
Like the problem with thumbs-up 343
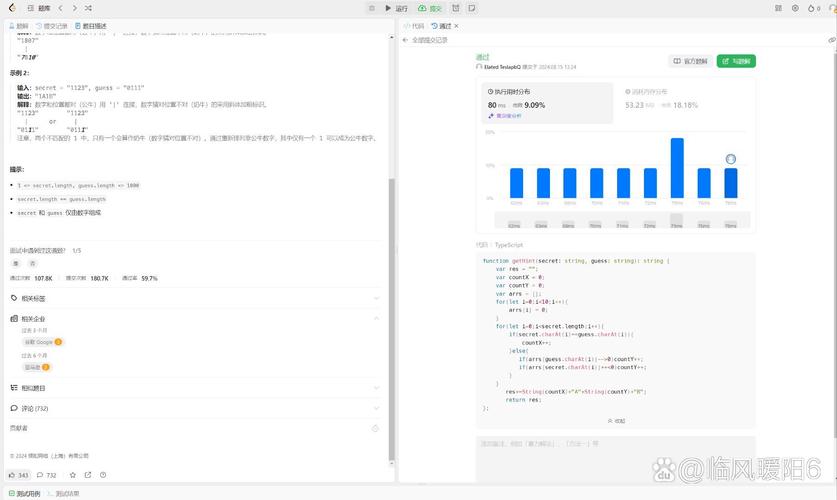tap(19, 475)
